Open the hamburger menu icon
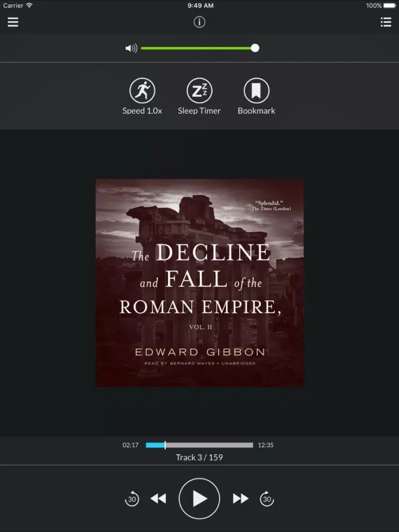399x532 pixels. [13, 22]
